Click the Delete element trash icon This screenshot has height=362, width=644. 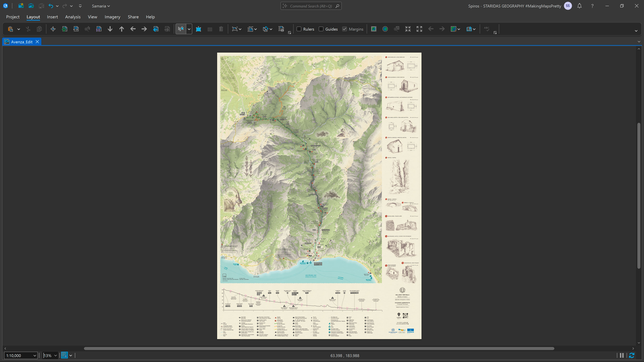(x=221, y=29)
